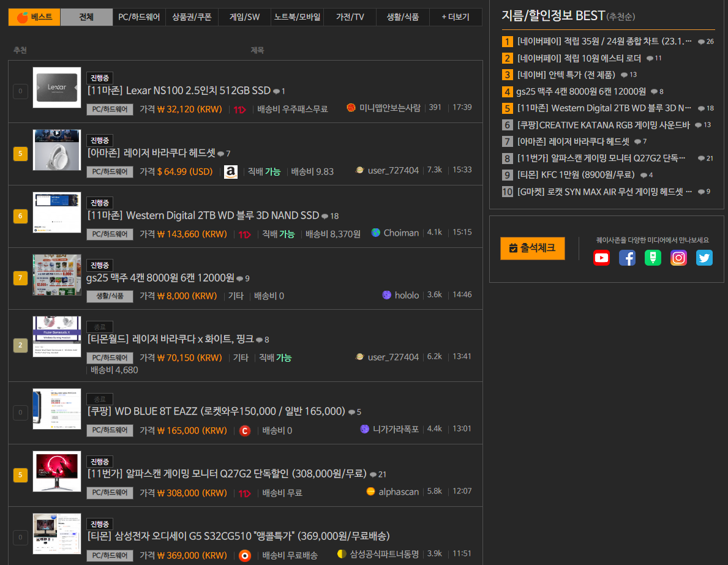728x565 pixels.
Task: Open BEST rank 3 안텍 특가 link
Action: click(x=566, y=75)
